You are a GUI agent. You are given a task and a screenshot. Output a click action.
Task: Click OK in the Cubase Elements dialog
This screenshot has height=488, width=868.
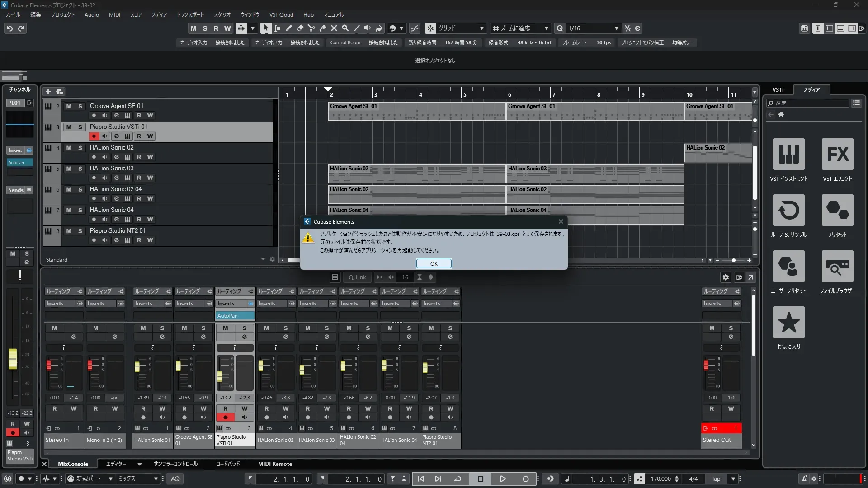click(434, 263)
